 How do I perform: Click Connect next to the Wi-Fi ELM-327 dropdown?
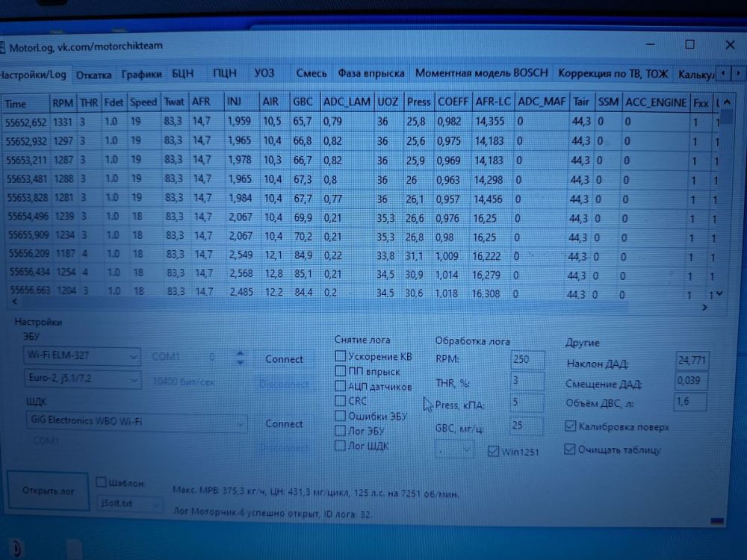pos(284,359)
